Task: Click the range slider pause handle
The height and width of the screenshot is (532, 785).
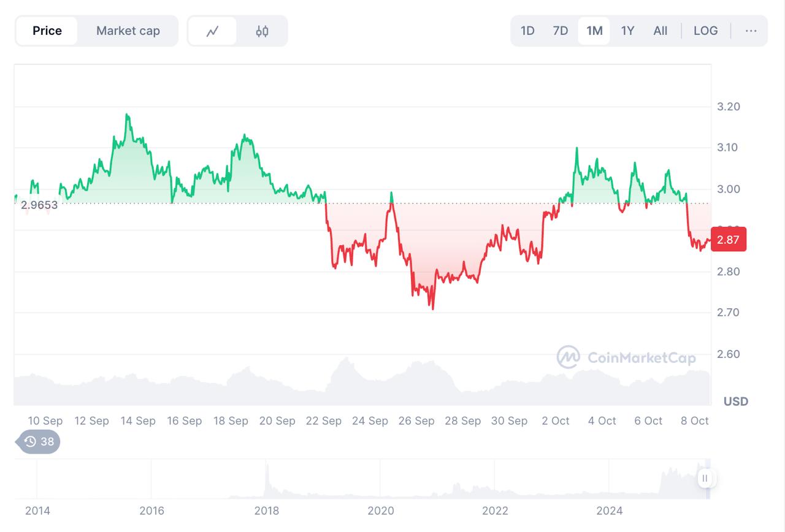Action: [705, 479]
